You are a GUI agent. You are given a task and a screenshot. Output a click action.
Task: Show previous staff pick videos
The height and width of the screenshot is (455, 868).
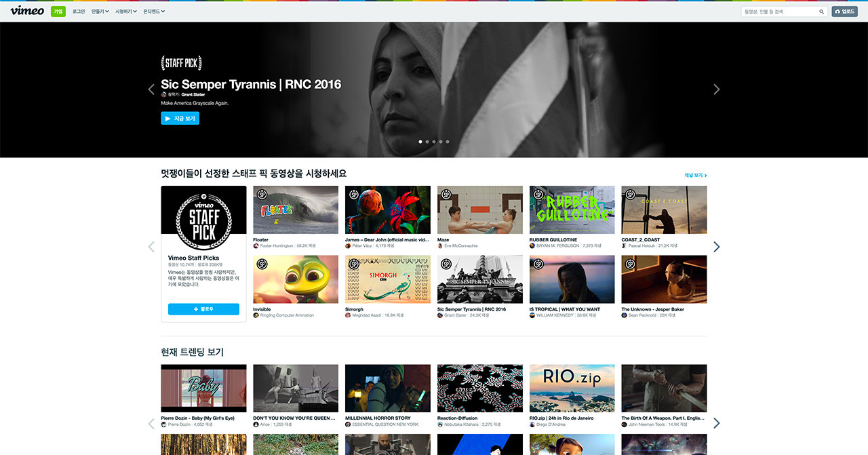click(151, 247)
